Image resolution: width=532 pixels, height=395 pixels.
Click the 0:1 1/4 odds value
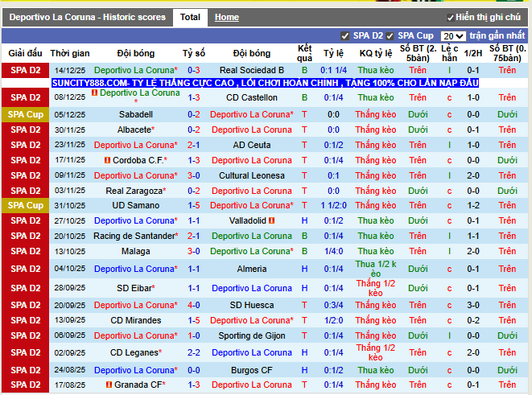(333, 70)
